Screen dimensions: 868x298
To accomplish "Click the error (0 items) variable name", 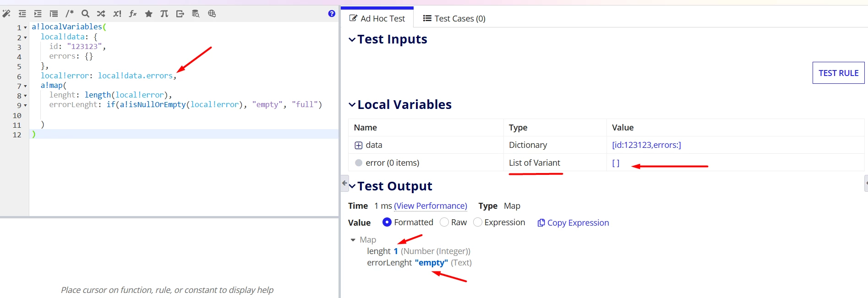I will tap(393, 163).
